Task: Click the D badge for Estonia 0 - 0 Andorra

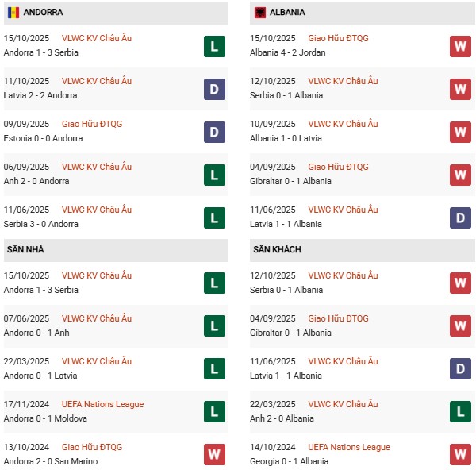Action: [213, 132]
